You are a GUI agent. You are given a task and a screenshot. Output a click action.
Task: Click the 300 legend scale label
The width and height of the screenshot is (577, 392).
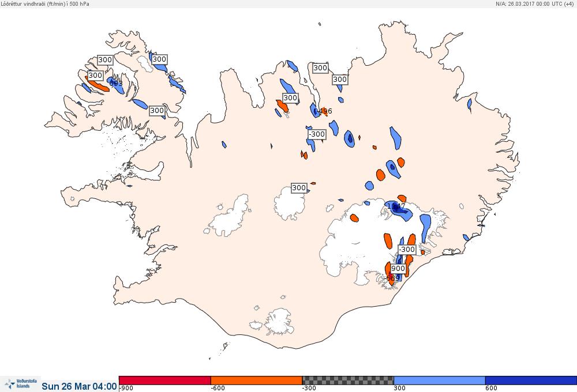(x=400, y=389)
